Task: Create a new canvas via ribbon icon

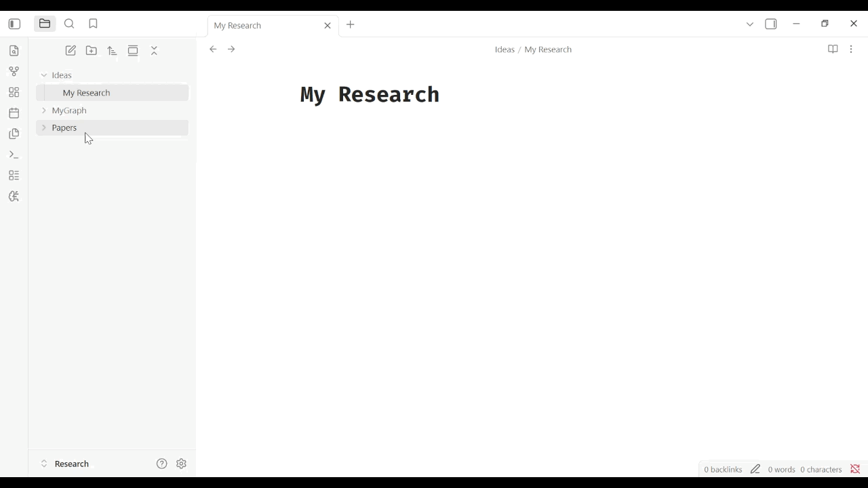Action: [x=14, y=92]
